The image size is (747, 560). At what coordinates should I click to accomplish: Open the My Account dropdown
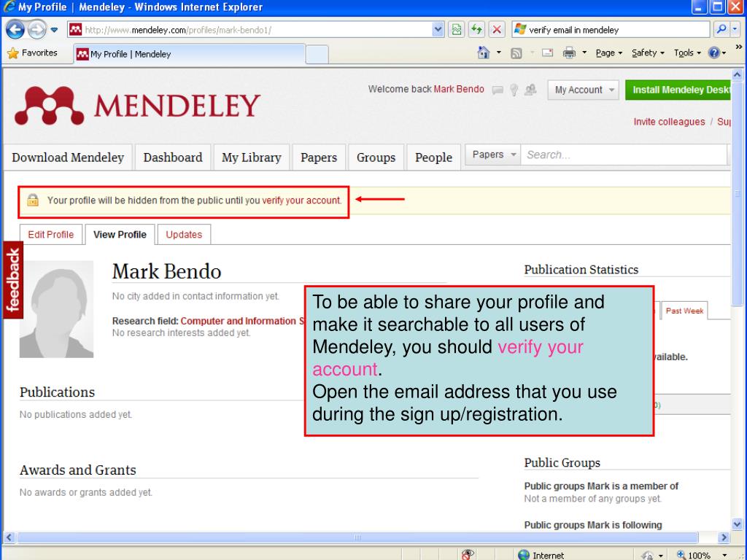coord(584,90)
